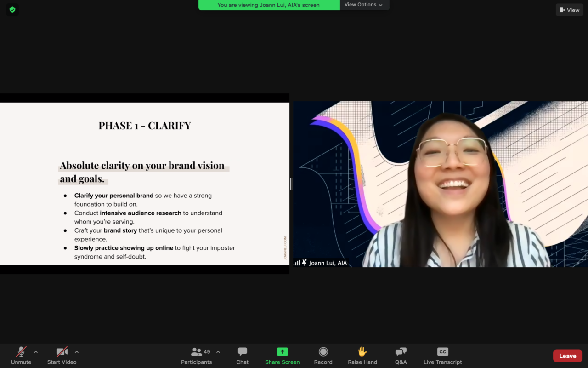Expand video options arrow beside Start Video
This screenshot has width=588, height=368.
coord(77,352)
